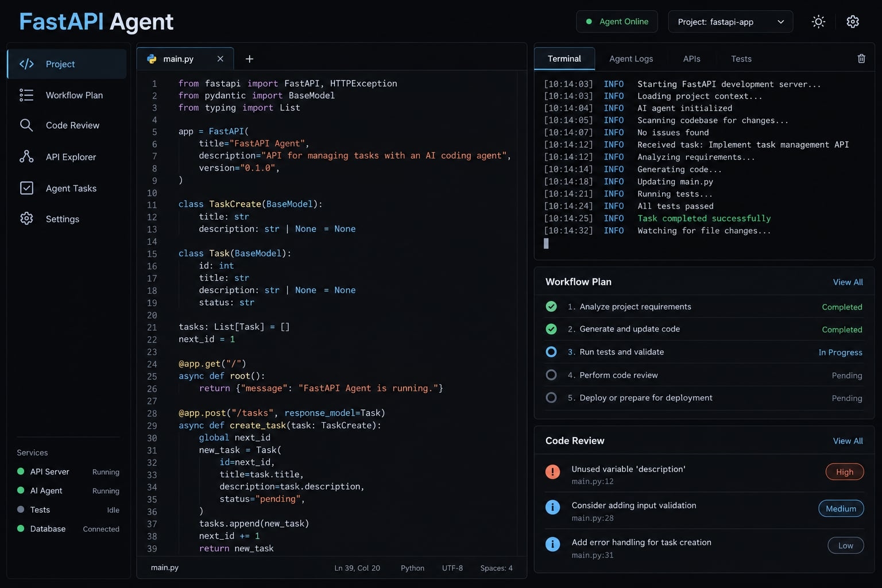Click View All in Workflow Plan panel
Viewport: 882px width, 588px height.
point(848,282)
